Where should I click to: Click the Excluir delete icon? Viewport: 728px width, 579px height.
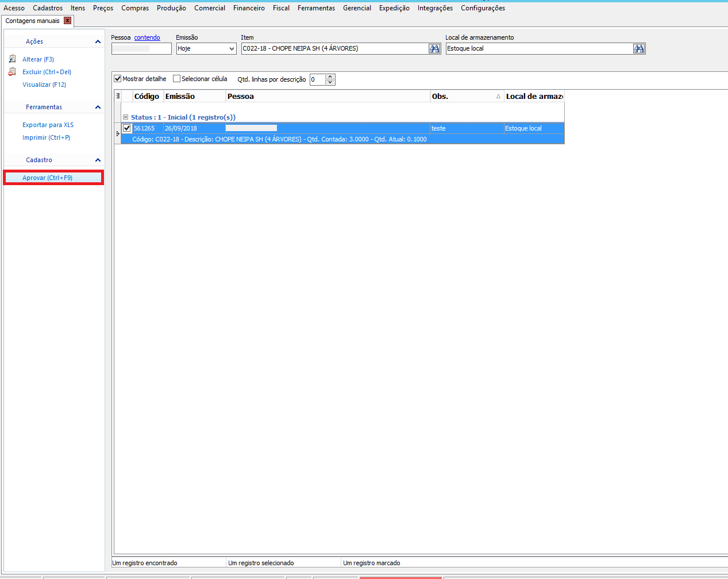click(12, 72)
